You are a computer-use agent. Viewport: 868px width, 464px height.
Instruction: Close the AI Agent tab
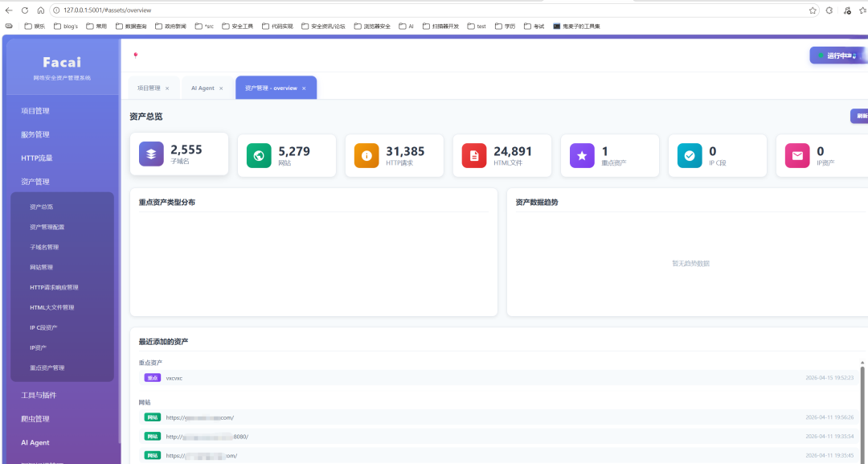tap(221, 88)
